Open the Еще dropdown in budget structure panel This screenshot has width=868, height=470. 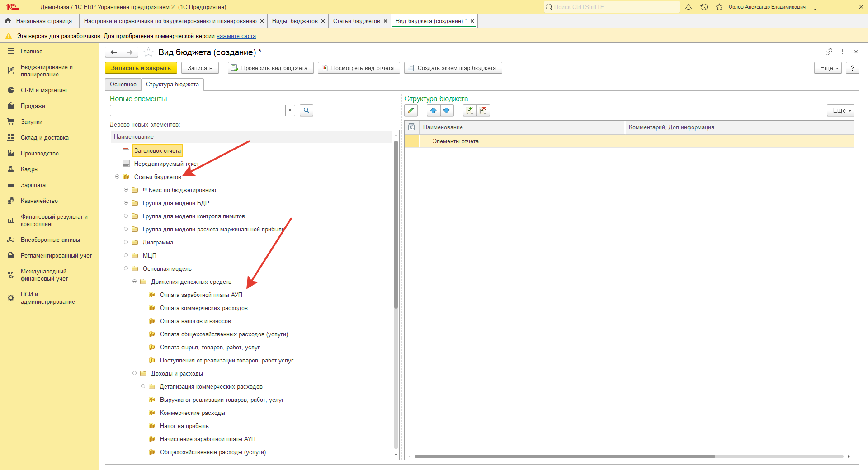click(840, 110)
